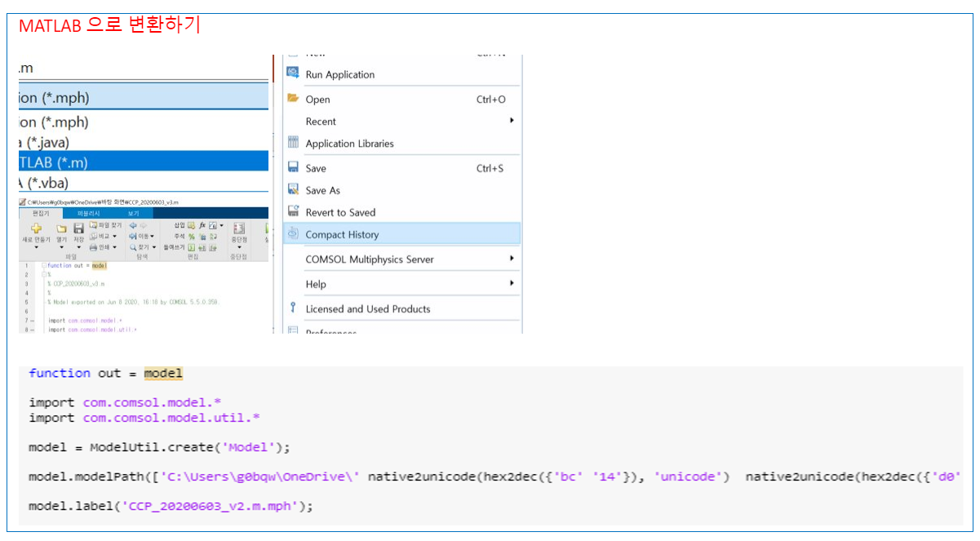This screenshot has height=541, width=980.
Task: Choose the (*.vba) file type option
Action: tap(144, 182)
